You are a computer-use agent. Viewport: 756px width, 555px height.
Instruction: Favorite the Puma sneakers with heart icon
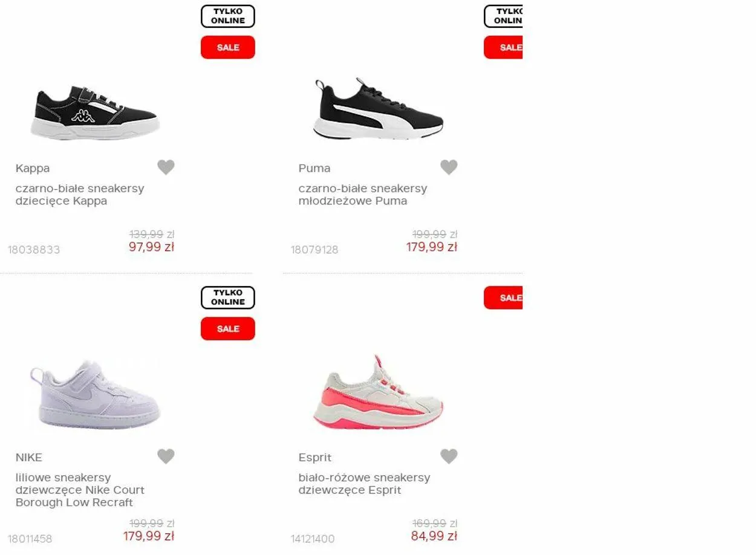(x=449, y=167)
